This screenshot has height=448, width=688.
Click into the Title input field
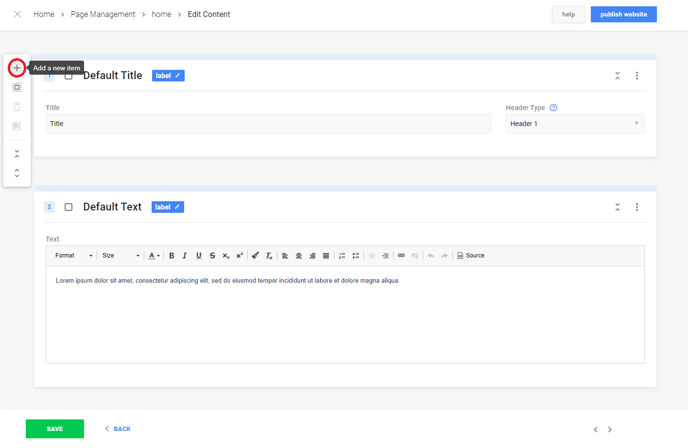(268, 123)
